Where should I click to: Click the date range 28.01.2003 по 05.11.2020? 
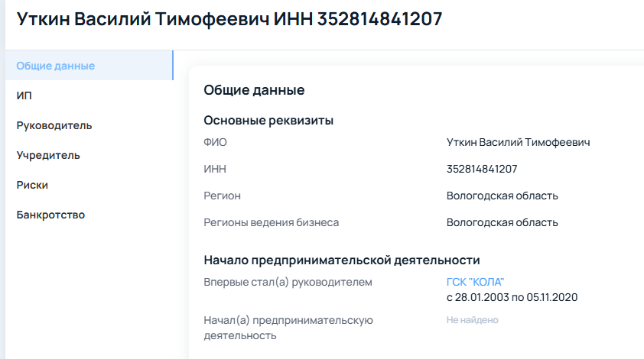(x=512, y=296)
